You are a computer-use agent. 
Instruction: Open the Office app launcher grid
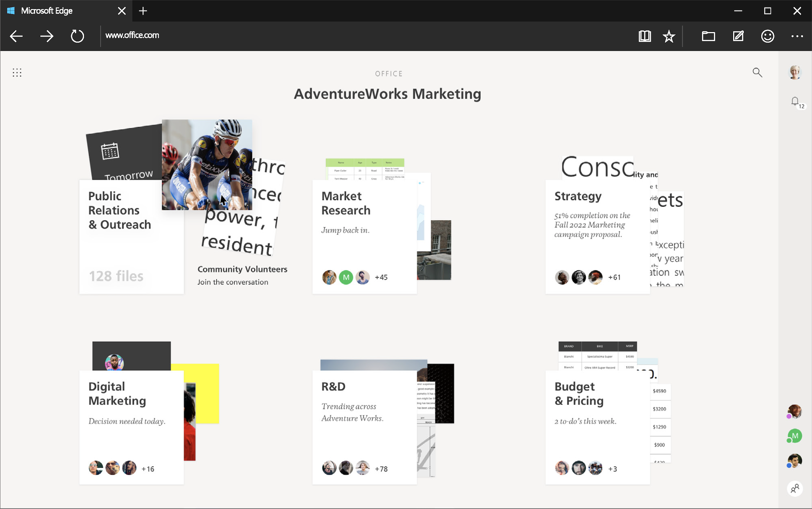[x=17, y=73]
